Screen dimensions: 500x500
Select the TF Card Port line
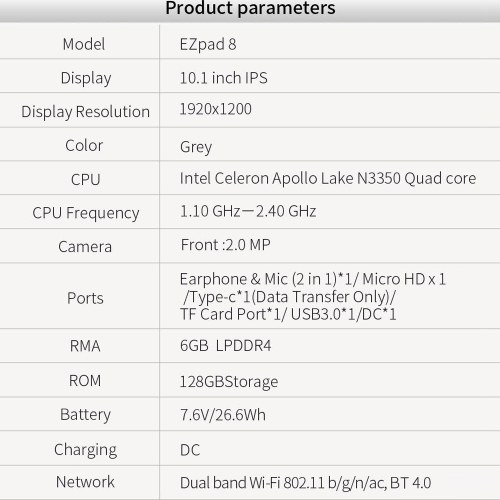coord(288,314)
